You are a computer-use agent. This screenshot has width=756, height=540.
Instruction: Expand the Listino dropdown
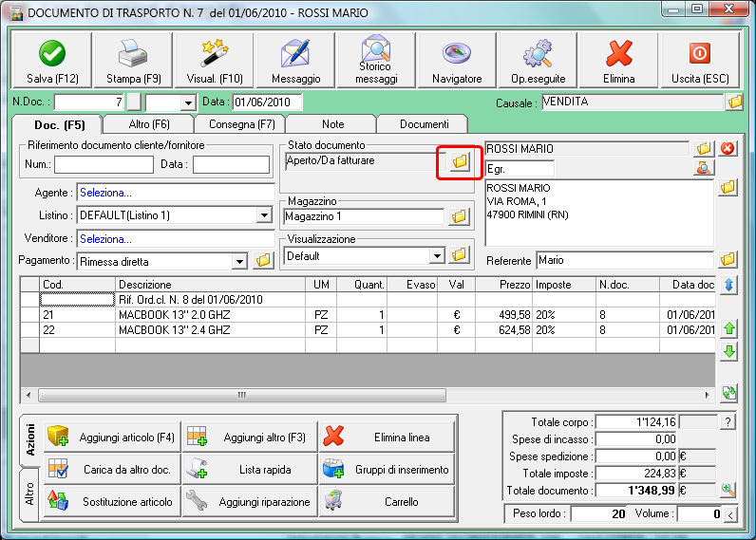[264, 215]
